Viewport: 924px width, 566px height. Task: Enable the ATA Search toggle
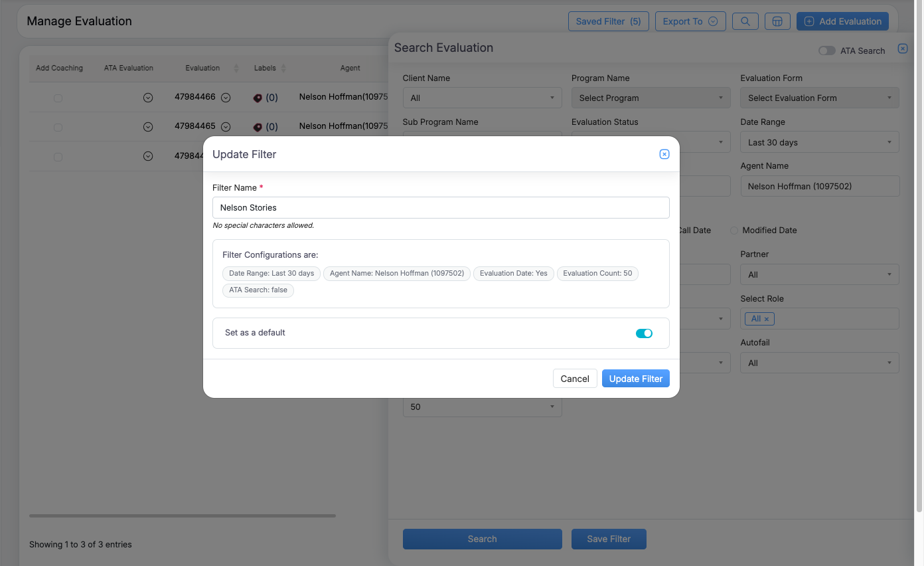tap(826, 50)
